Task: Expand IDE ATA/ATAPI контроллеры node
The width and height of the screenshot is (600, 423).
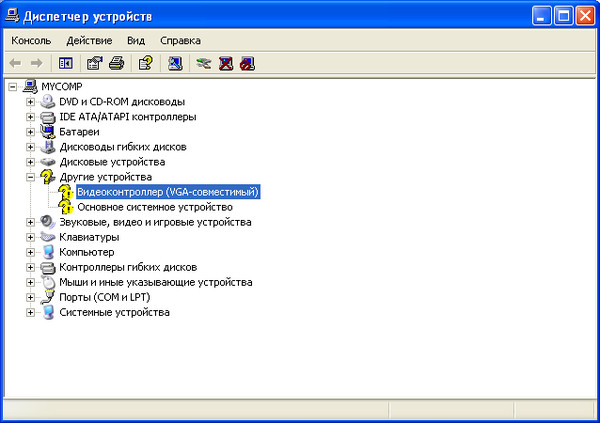Action: click(x=30, y=117)
